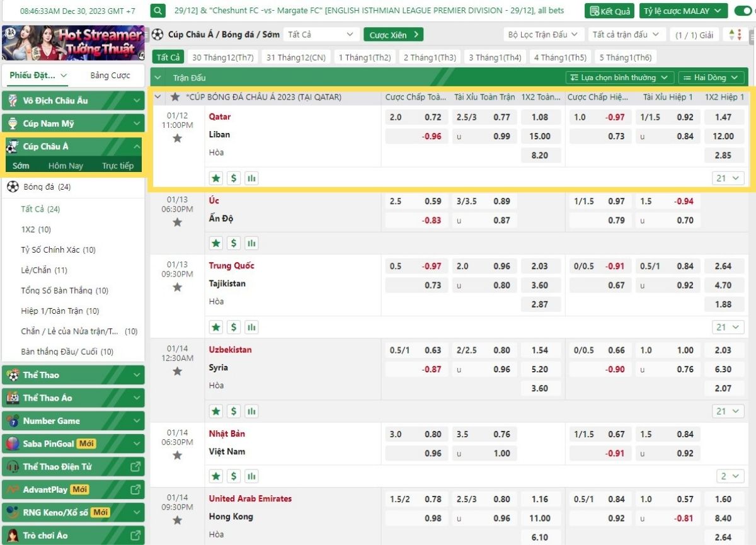Image resolution: width=756 pixels, height=545 pixels.
Task: Click the league star in Cúp Bóng Đá header
Action: click(175, 97)
